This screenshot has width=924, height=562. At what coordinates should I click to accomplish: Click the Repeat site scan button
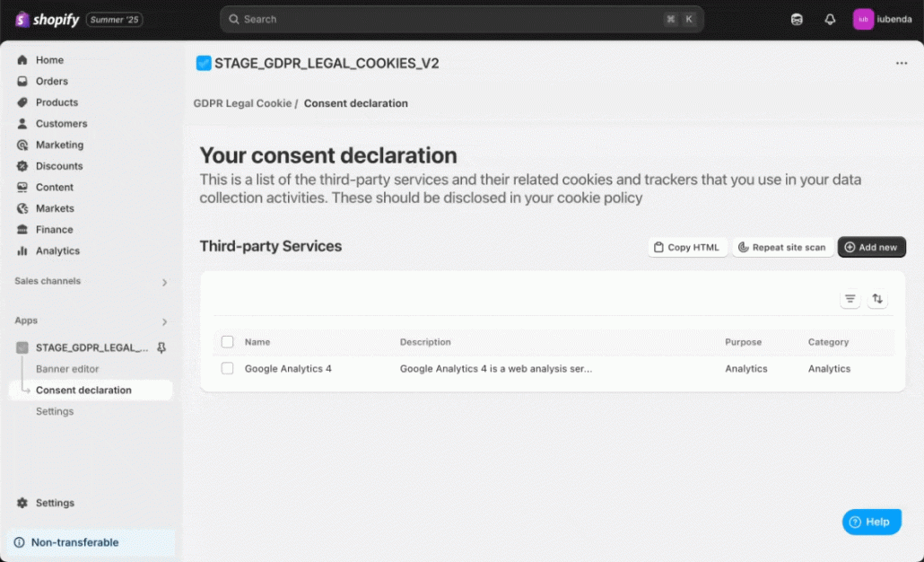pyautogui.click(x=782, y=247)
